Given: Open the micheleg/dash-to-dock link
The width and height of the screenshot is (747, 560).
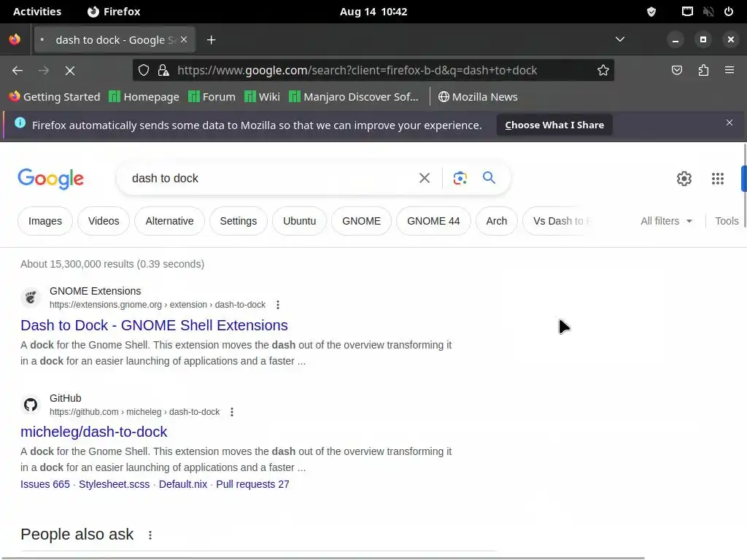Looking at the screenshot, I should coord(94,432).
